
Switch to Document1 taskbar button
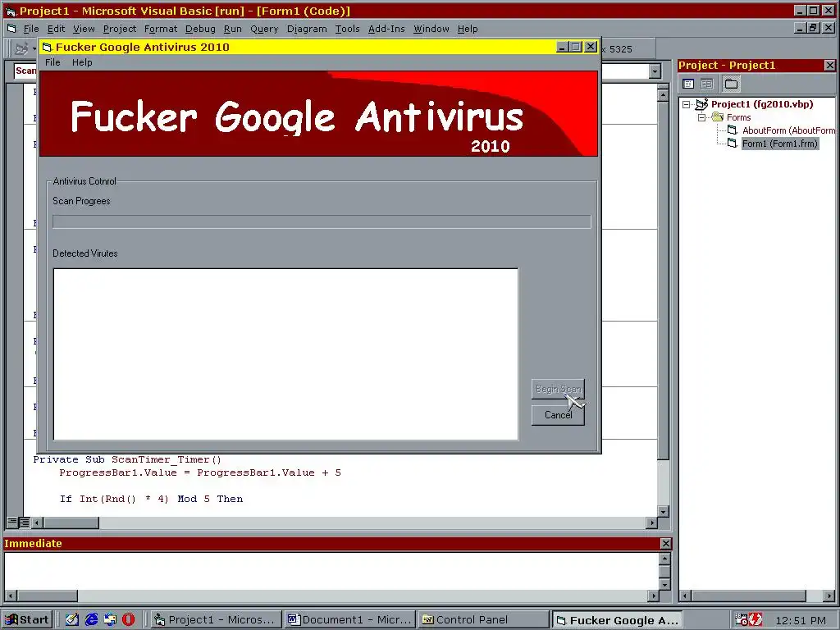(349, 620)
